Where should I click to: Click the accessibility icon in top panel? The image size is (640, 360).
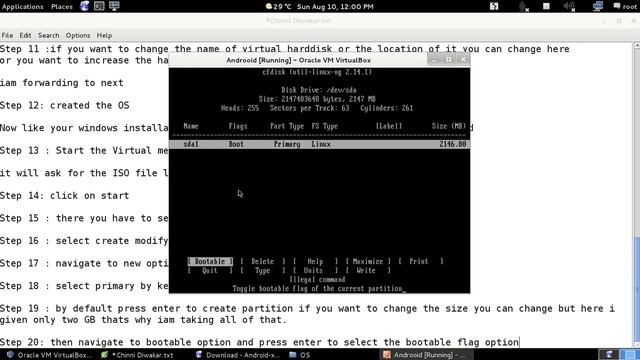(494, 6)
